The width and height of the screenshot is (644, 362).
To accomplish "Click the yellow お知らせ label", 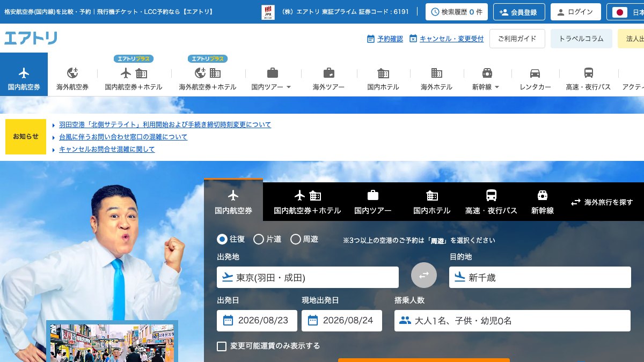I will tap(26, 137).
